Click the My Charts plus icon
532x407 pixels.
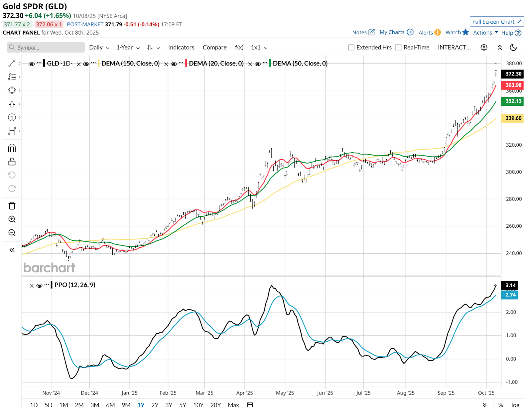[410, 32]
